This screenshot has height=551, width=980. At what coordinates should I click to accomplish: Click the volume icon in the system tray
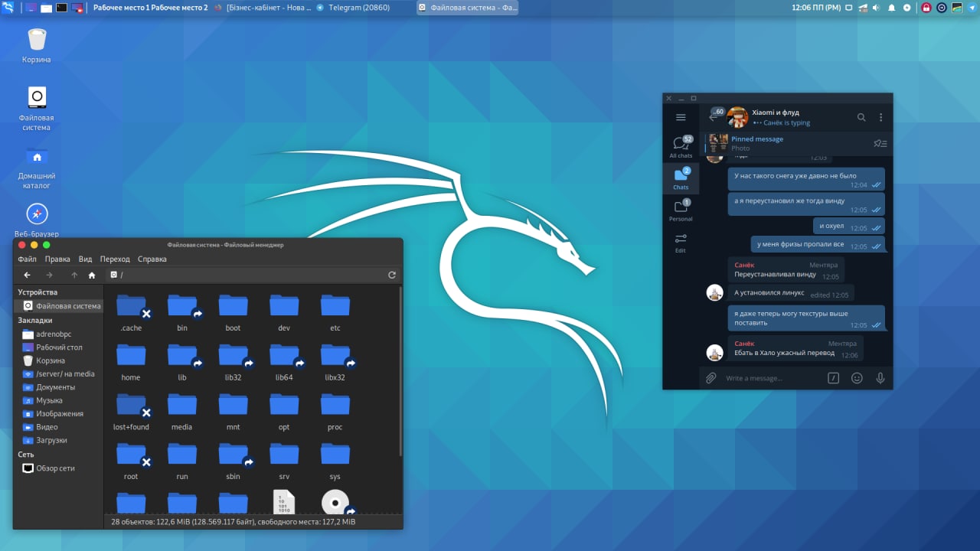tap(877, 8)
